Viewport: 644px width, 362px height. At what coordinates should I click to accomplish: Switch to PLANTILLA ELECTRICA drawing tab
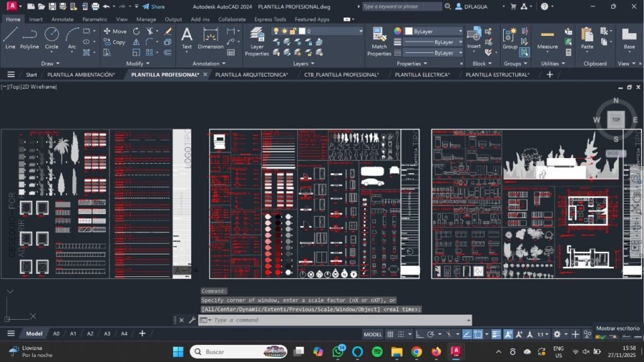click(x=422, y=74)
